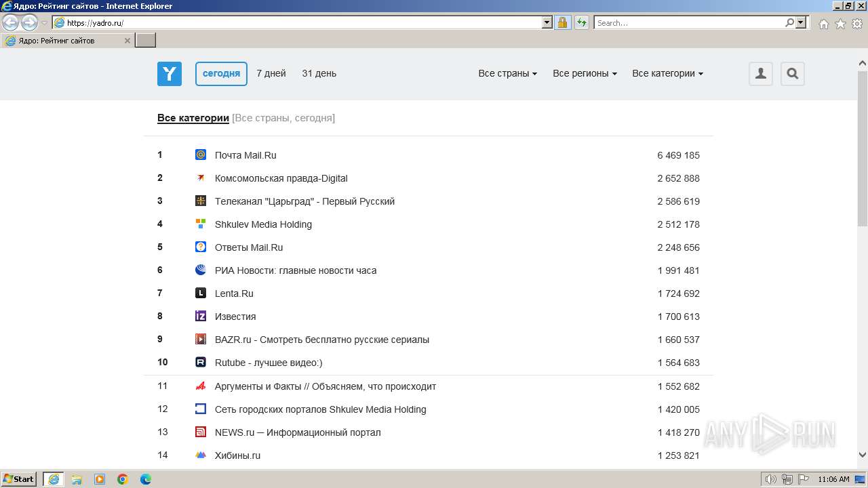Expand the Все регионы dropdown
The width and height of the screenshot is (868, 488).
click(x=585, y=73)
